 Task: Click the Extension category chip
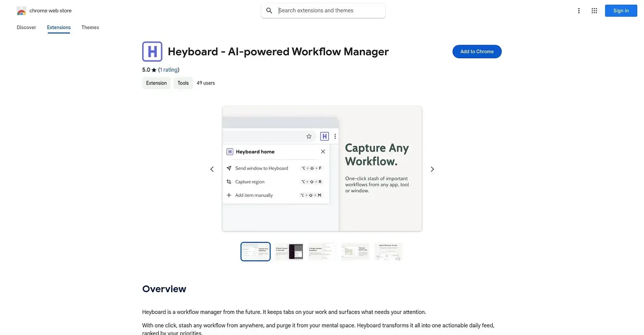click(156, 83)
